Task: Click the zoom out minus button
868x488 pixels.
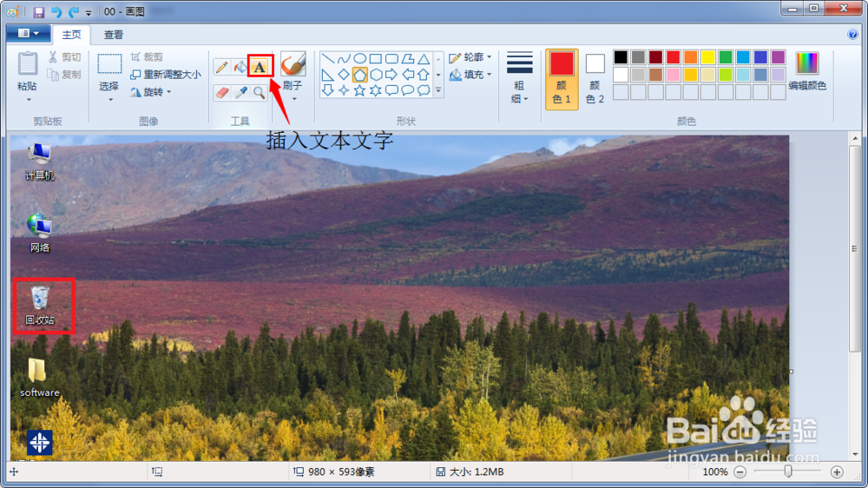Action: (x=740, y=472)
